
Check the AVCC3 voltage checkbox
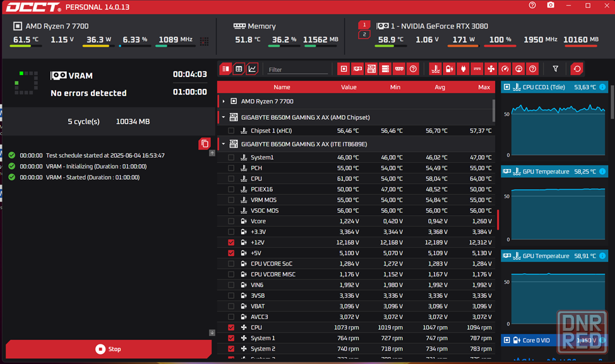click(x=231, y=317)
